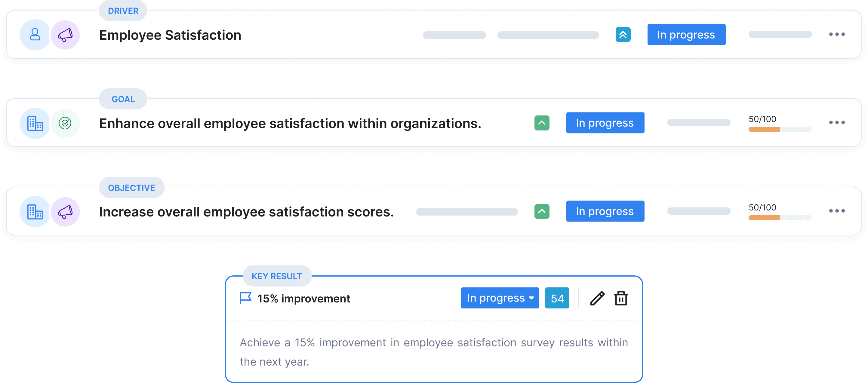The width and height of the screenshot is (868, 383).
Task: Click the Goal row 50/100 progress bar
Action: coord(780,129)
